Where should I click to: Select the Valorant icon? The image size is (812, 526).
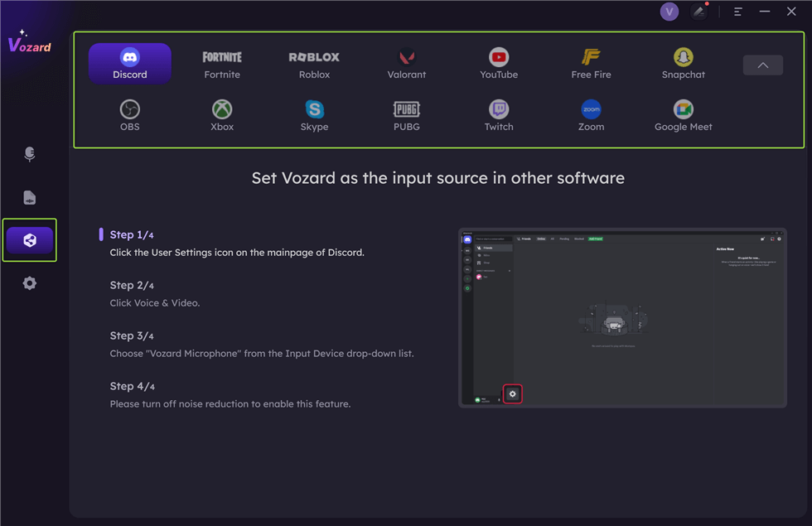(406, 64)
